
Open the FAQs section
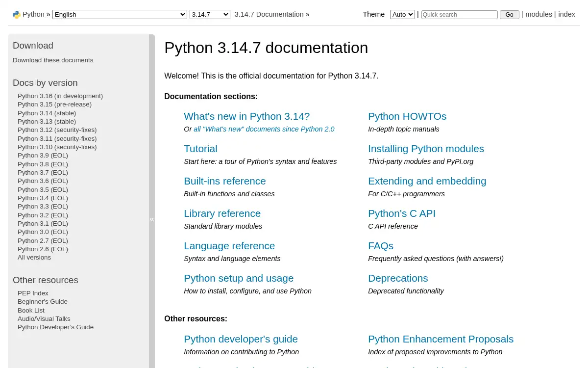tap(381, 246)
